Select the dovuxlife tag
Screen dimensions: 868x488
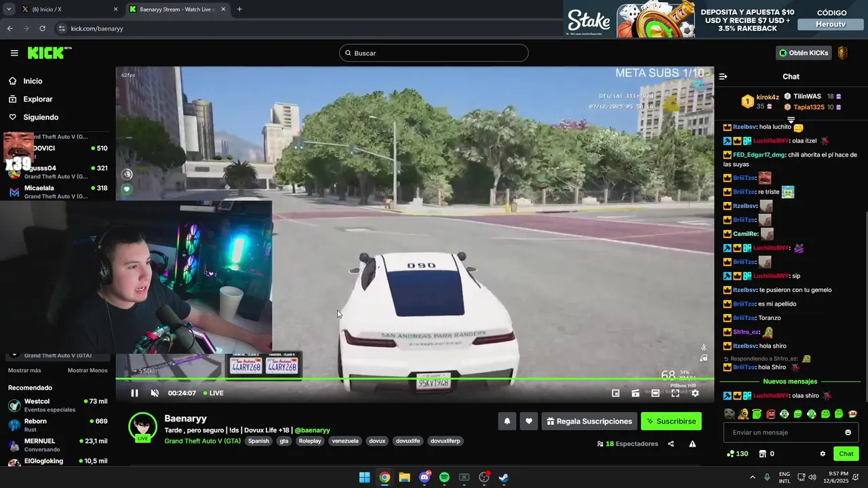(408, 441)
